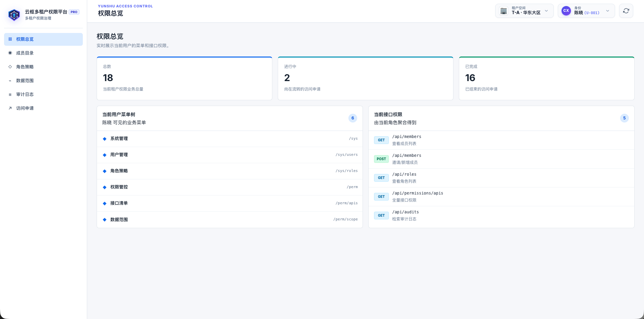This screenshot has height=319, width=644.
Task: Click the 总数 18 stat card
Action: [x=184, y=78]
